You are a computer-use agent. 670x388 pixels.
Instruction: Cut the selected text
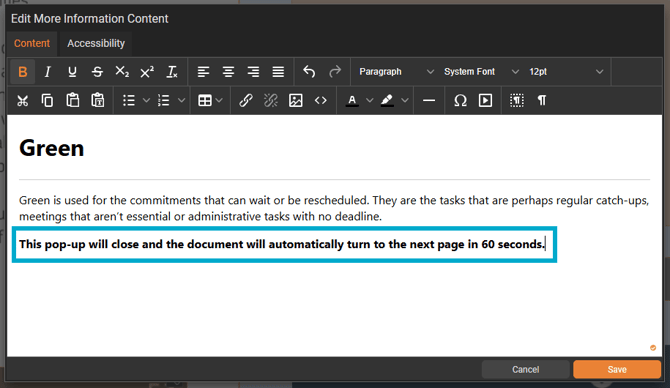point(23,101)
